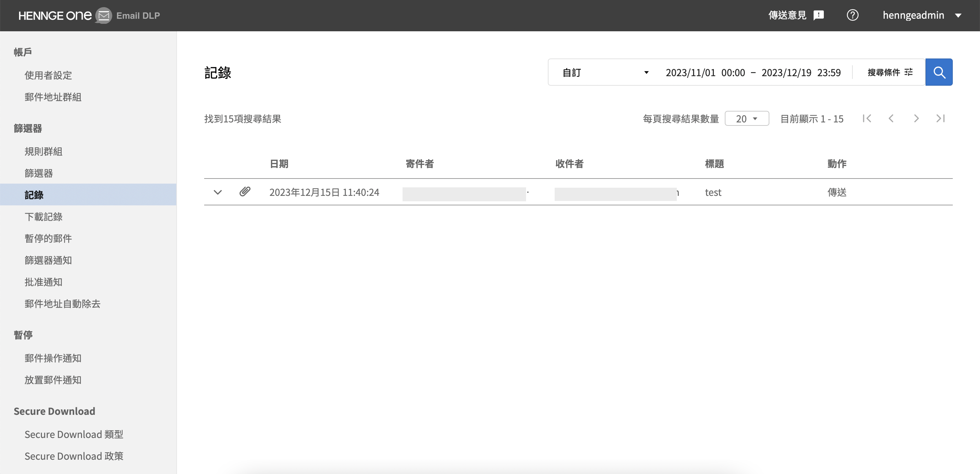Click the date 2023年12月15日 11:40:24 cell
The width and height of the screenshot is (980, 474).
pyautogui.click(x=324, y=192)
